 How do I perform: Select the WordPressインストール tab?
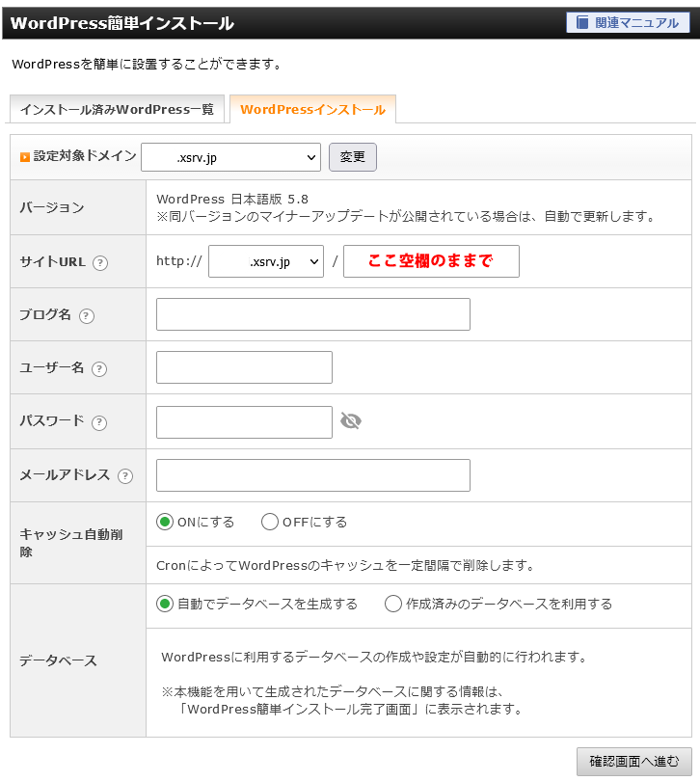coord(312,110)
